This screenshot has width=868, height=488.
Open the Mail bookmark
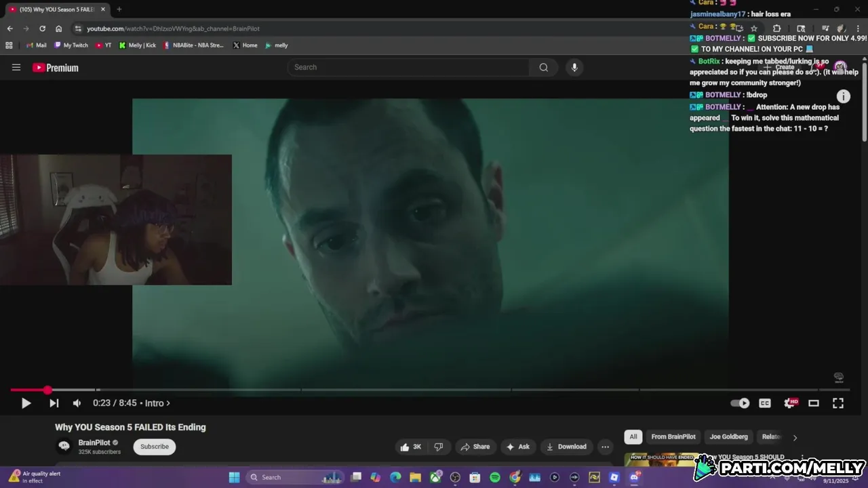pyautogui.click(x=37, y=45)
